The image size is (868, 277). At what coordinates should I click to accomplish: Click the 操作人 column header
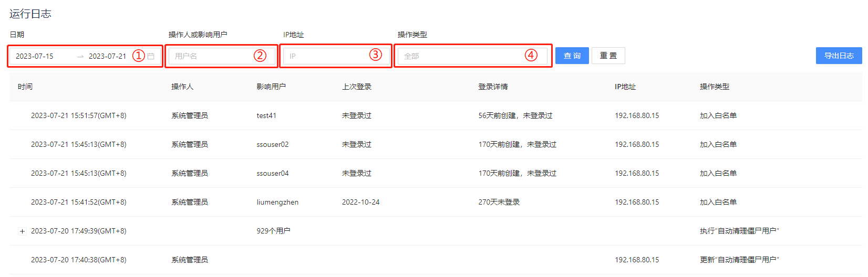pos(182,87)
